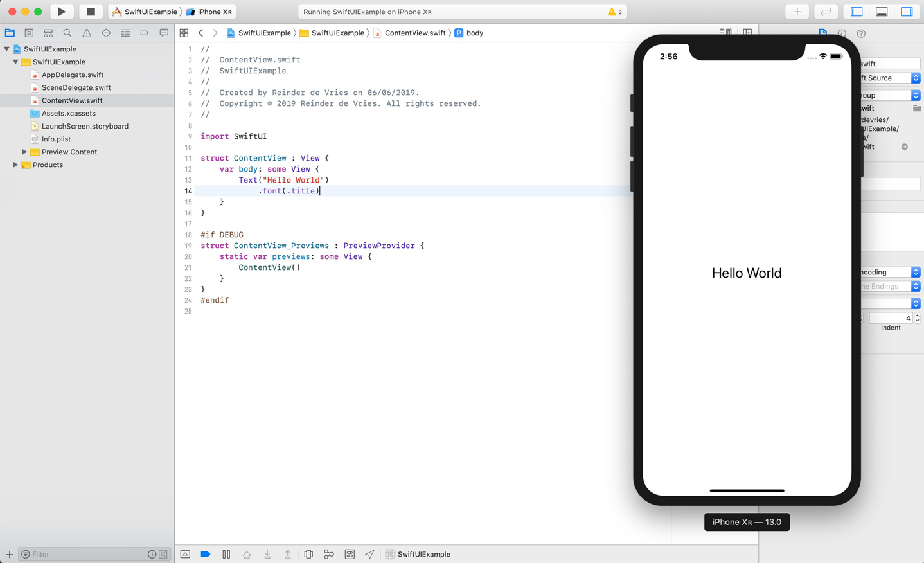The image size is (924, 563).
Task: Toggle the Inspectors panel visibility
Action: tap(907, 12)
